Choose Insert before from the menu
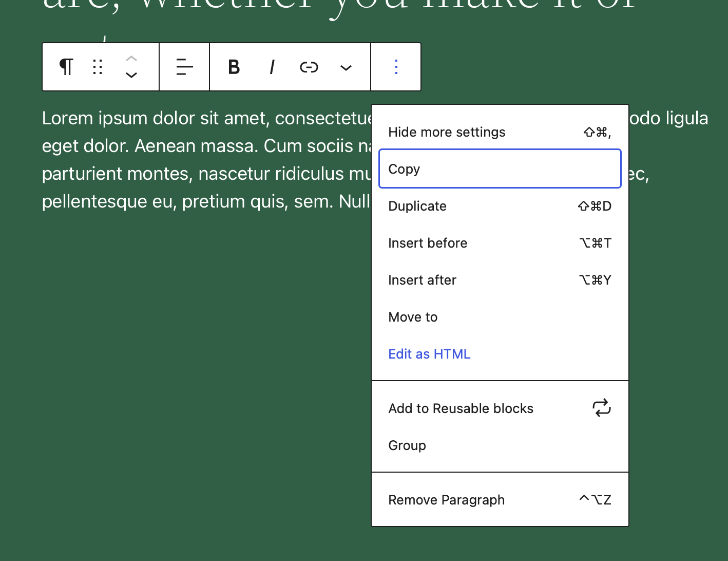This screenshot has width=728, height=561. click(428, 243)
